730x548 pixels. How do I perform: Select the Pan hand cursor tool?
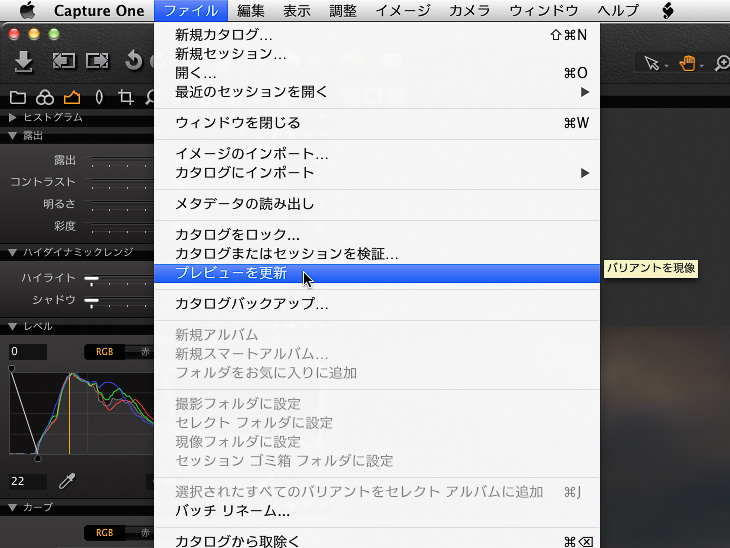pos(688,63)
